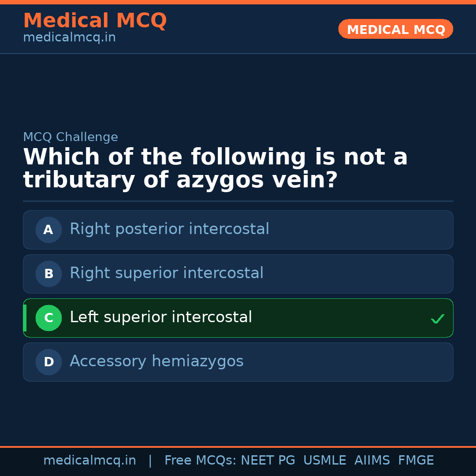Select option B Right superior intercostal

[238, 274]
